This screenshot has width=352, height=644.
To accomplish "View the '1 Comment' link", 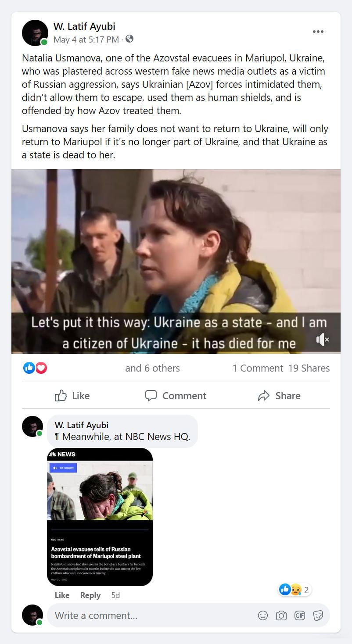I will pos(258,368).
